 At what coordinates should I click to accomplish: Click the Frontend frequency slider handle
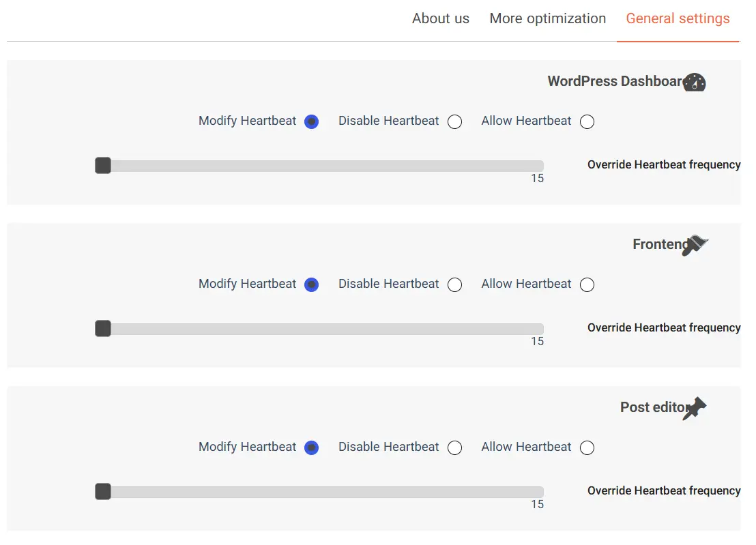103,329
